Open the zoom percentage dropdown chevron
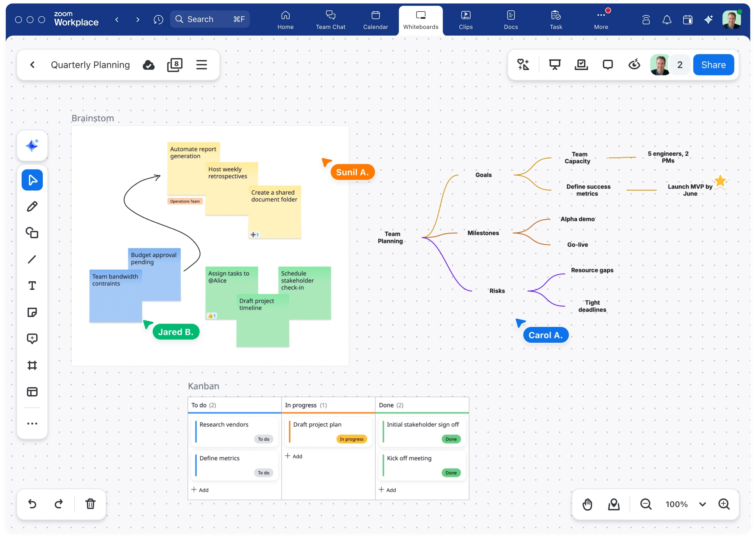 pyautogui.click(x=702, y=504)
